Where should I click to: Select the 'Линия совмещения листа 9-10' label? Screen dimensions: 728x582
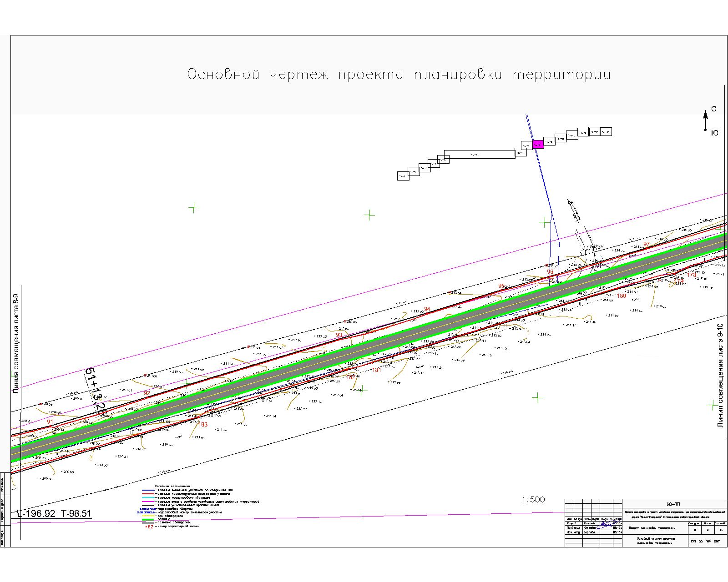pos(720,375)
